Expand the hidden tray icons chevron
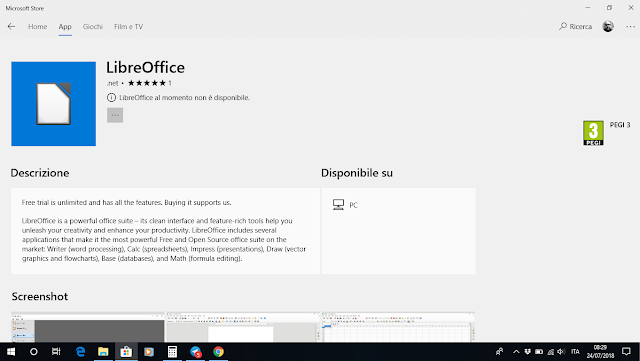Screen dimensions: 640x361 click(x=516, y=352)
